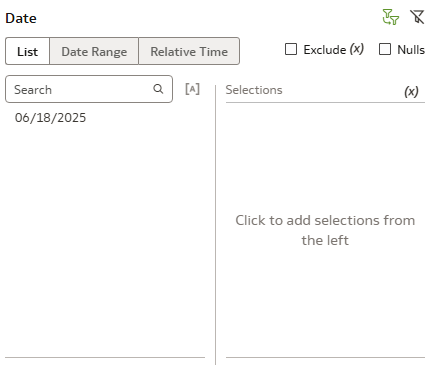Open the Date Range tab
The image size is (432, 365).
click(94, 51)
